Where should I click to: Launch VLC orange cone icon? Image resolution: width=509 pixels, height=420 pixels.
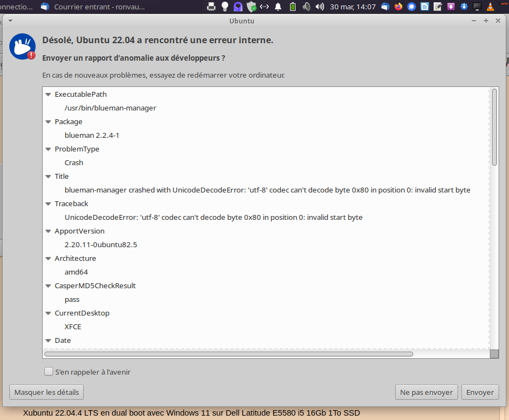pos(490,7)
